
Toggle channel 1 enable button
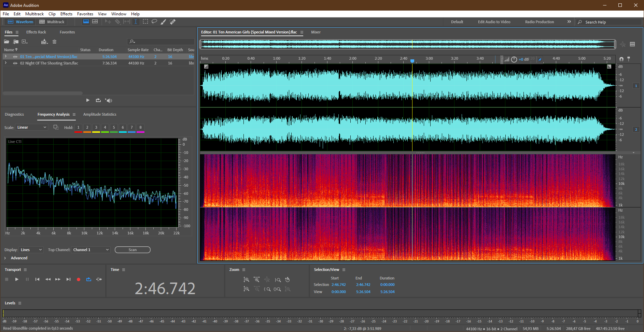[636, 86]
